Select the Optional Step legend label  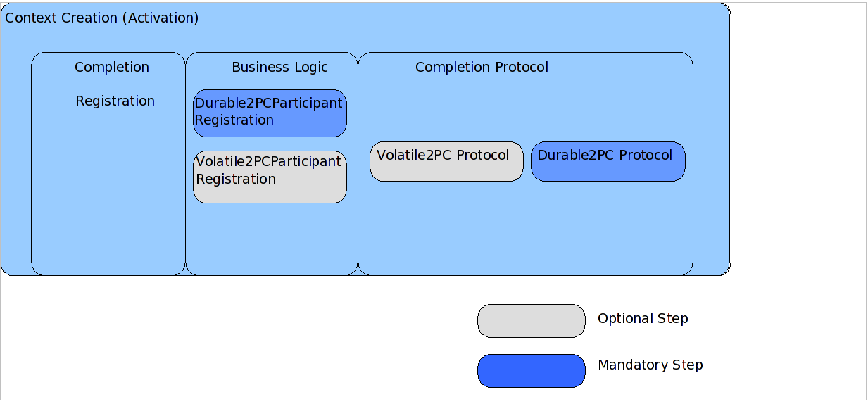pos(643,319)
